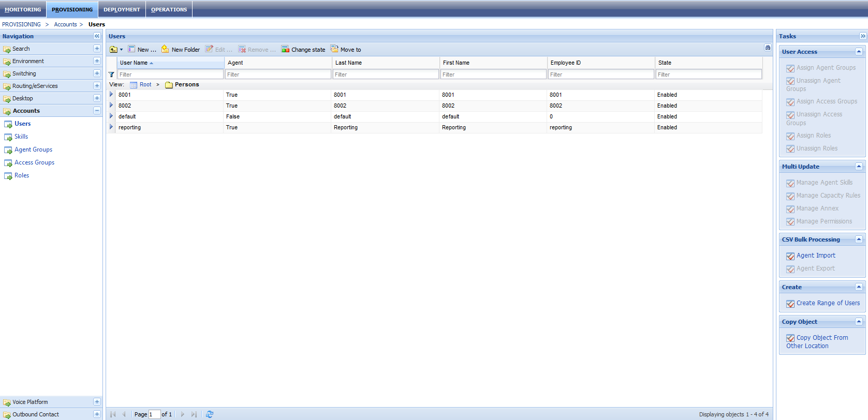Click the column chooser icon at top right of grid
868x420 pixels.
point(768,48)
